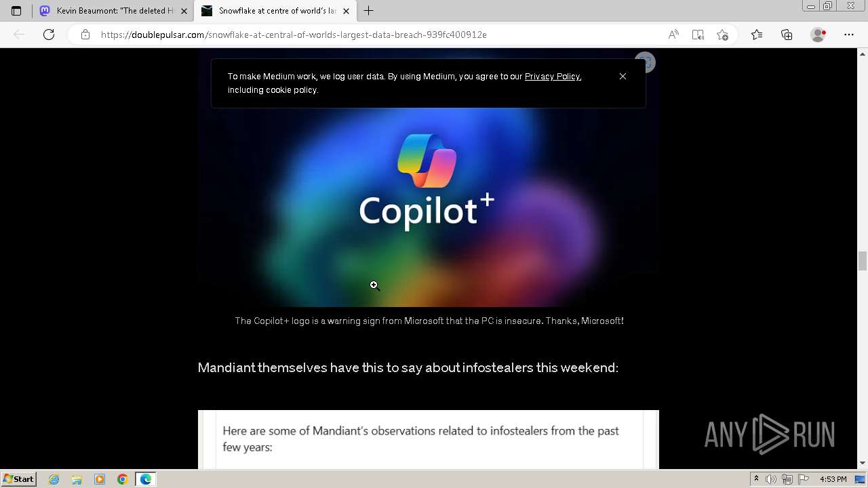Open the Edge profile menu
The height and width of the screenshot is (488, 868).
click(818, 35)
